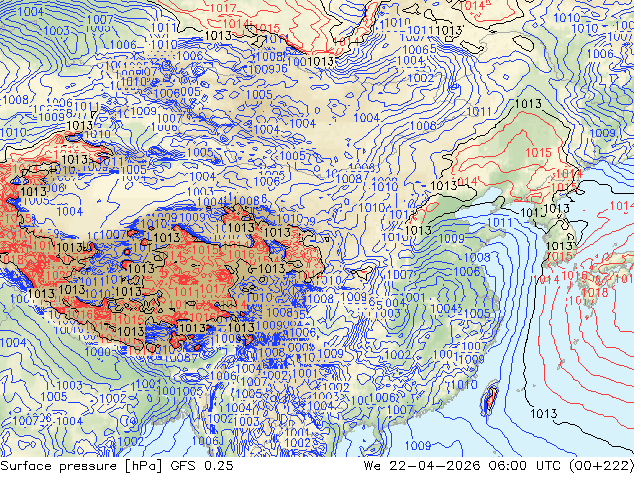Click the "GFS 0.25" model label
Image resolution: width=634 pixels, height=490 pixels.
(x=202, y=466)
